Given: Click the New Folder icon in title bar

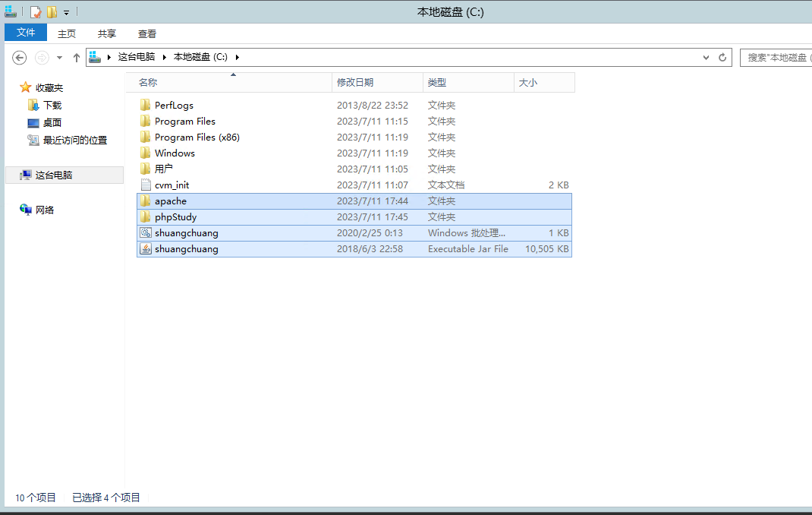Looking at the screenshot, I should tap(52, 12).
